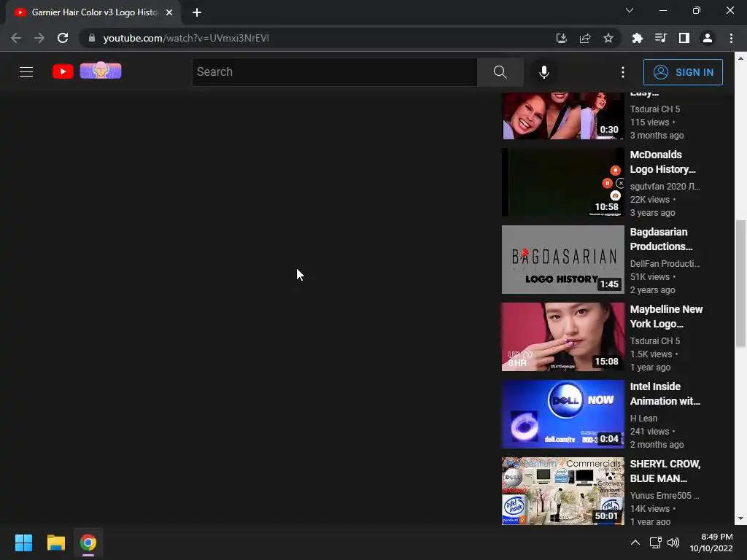
Task: Open Intel Inside Dell NOW thumbnail
Action: (x=562, y=414)
